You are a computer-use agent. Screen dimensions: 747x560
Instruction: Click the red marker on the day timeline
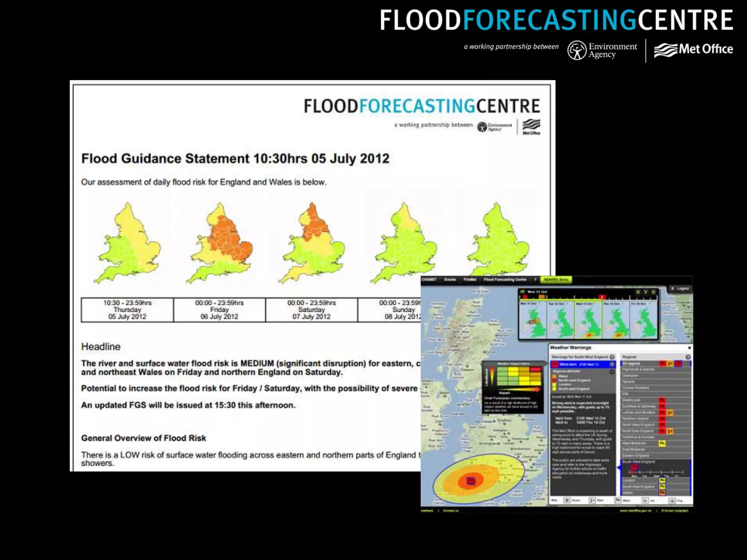pyautogui.click(x=602, y=297)
